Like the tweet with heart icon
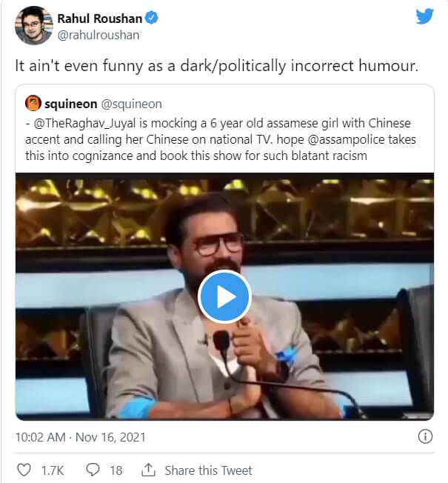Screen dimensions: 448x483 (24, 470)
